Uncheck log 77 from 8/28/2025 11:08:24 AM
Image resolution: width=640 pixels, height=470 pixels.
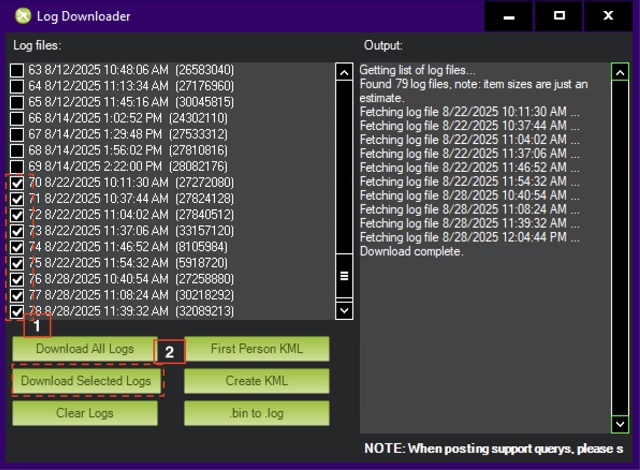(x=17, y=295)
